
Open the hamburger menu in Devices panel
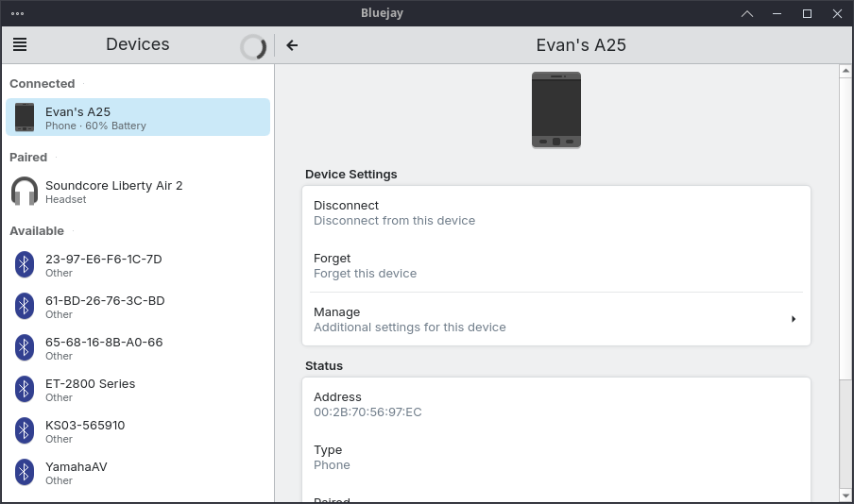point(20,44)
